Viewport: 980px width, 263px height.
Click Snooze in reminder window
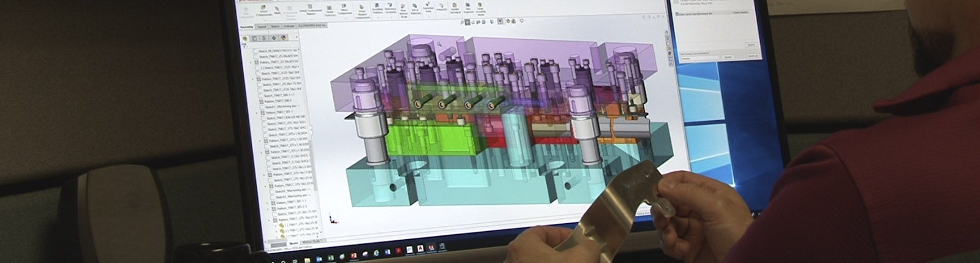(729, 56)
